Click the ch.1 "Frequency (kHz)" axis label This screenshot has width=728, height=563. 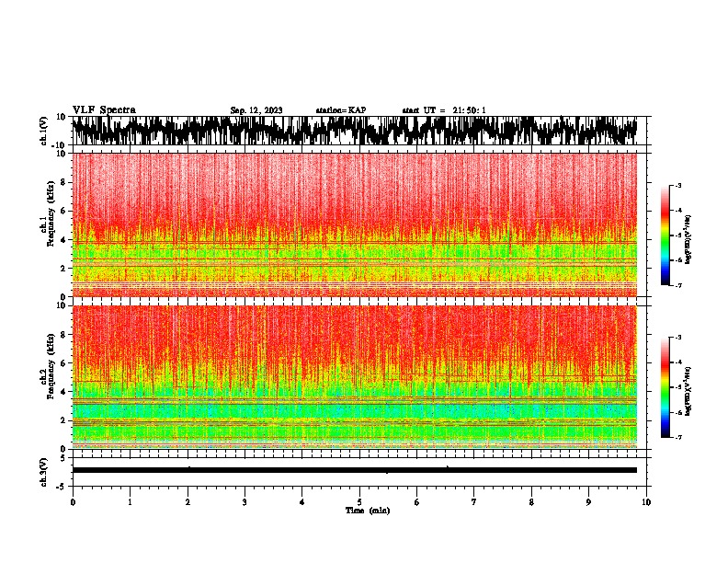(x=51, y=214)
